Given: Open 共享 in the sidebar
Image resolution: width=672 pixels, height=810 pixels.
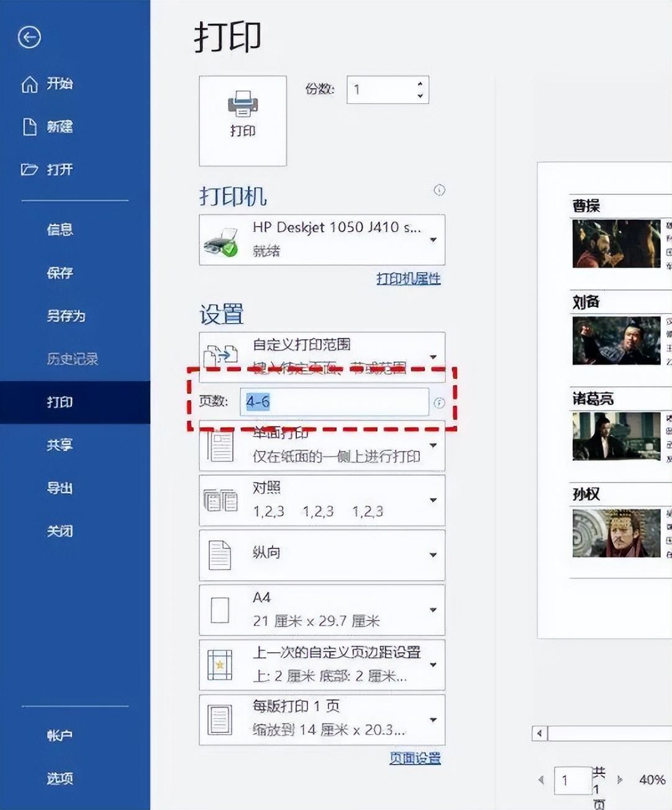Looking at the screenshot, I should (60, 445).
